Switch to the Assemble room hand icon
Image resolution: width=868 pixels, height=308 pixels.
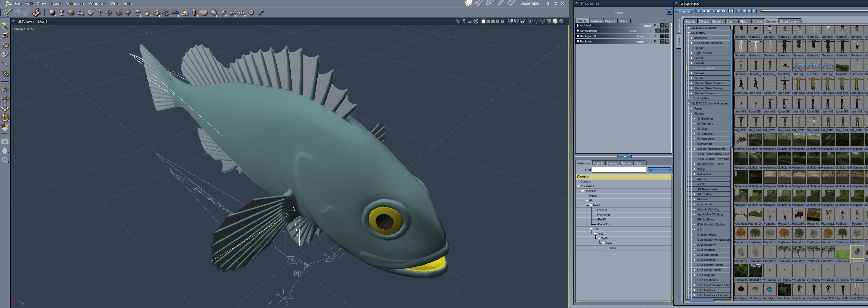tap(469, 3)
